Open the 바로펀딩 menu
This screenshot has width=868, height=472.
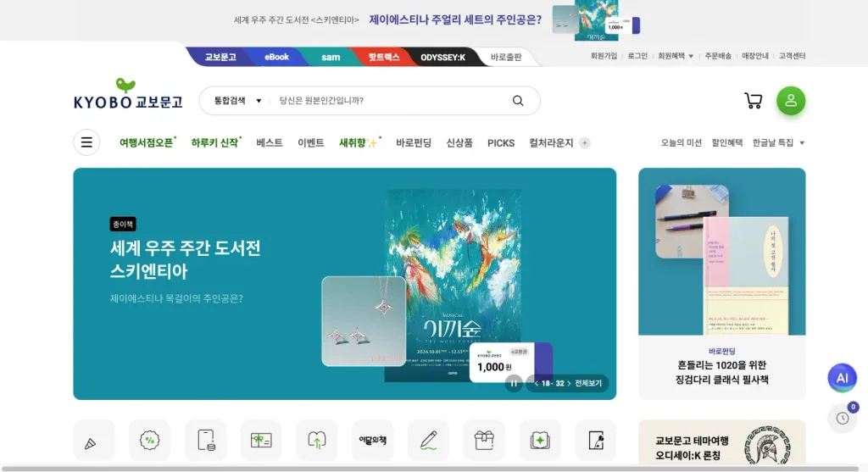(x=414, y=142)
